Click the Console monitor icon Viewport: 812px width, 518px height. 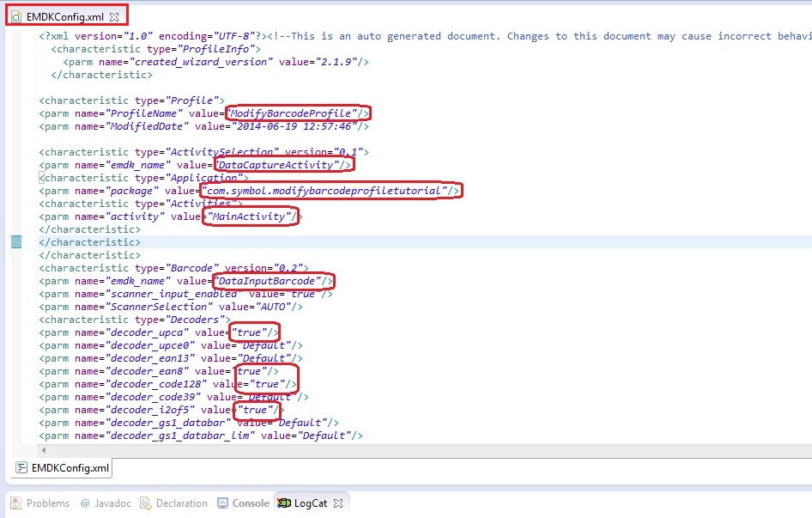pos(223,503)
